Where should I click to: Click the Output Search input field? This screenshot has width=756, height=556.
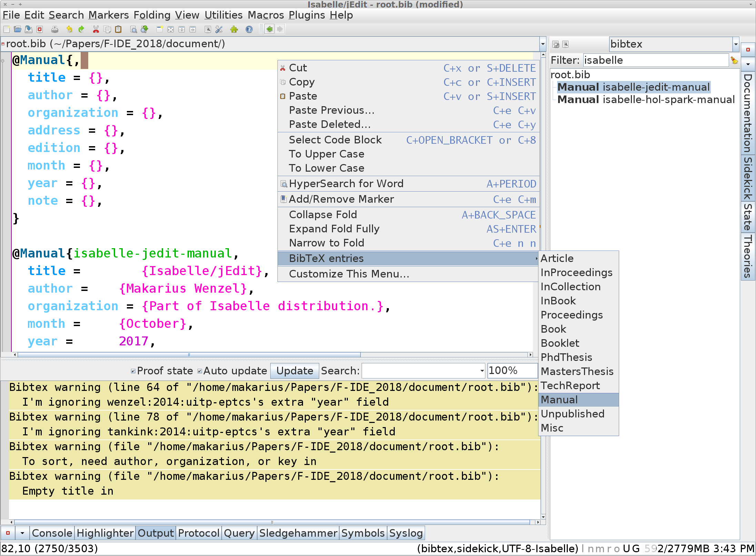coord(420,371)
